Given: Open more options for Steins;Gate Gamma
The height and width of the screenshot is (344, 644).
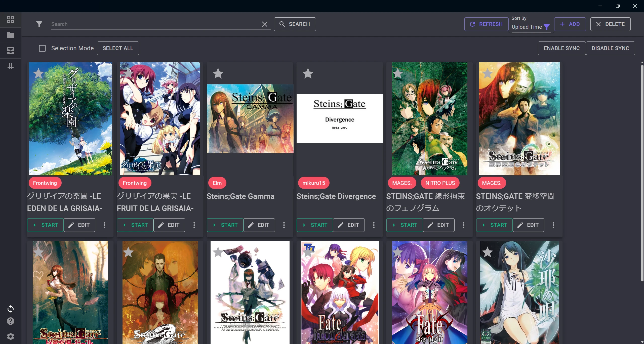Looking at the screenshot, I should (284, 225).
